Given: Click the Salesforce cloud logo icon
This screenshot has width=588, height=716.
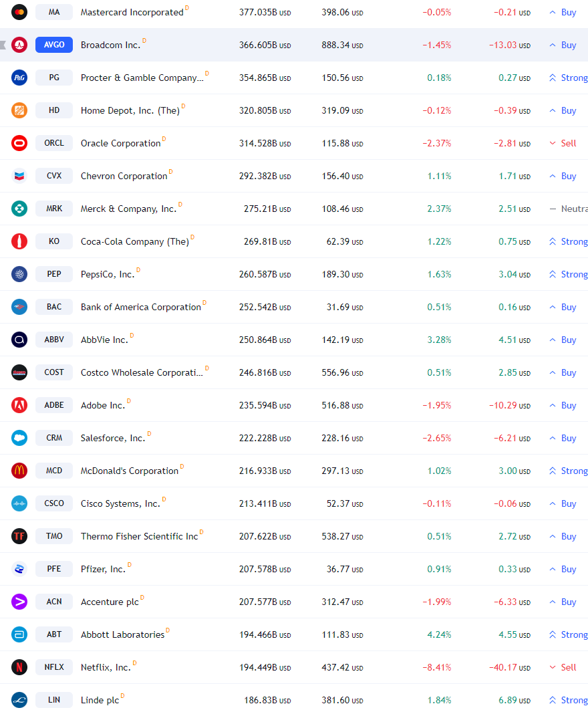Looking at the screenshot, I should coord(19,438).
